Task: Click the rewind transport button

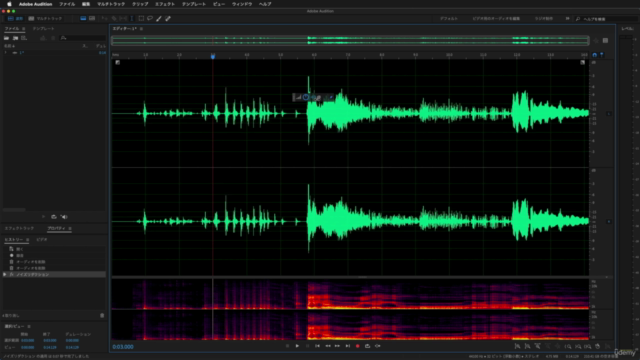Action: (327, 346)
